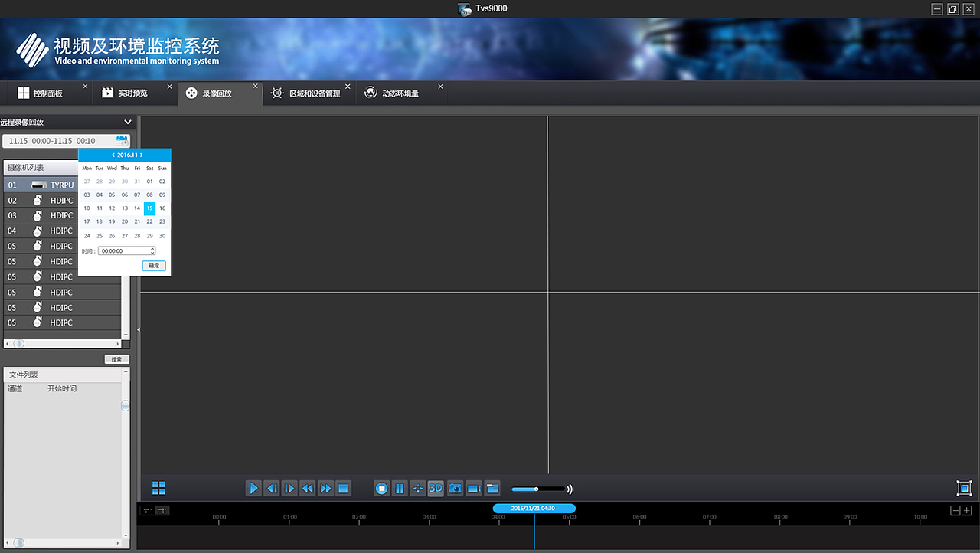Click the 搜索 search button
The height and width of the screenshot is (553, 980).
(x=117, y=359)
